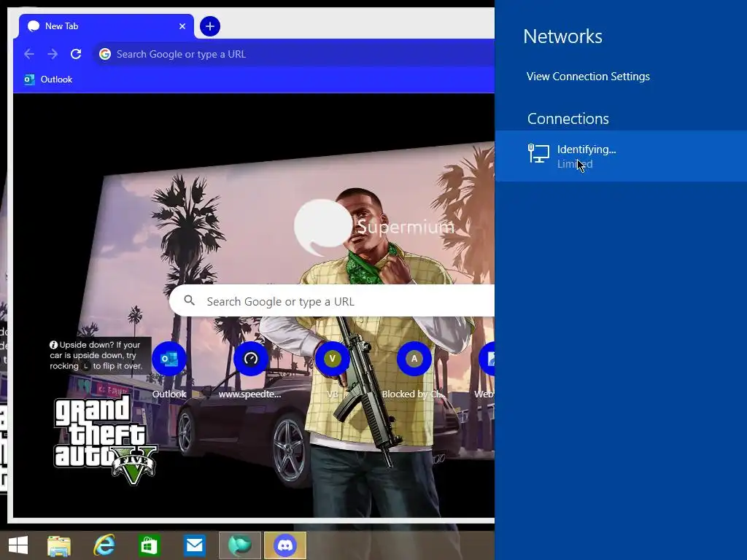Click the browser forward arrow
Screen dimensions: 747x560
pyautogui.click(x=53, y=54)
